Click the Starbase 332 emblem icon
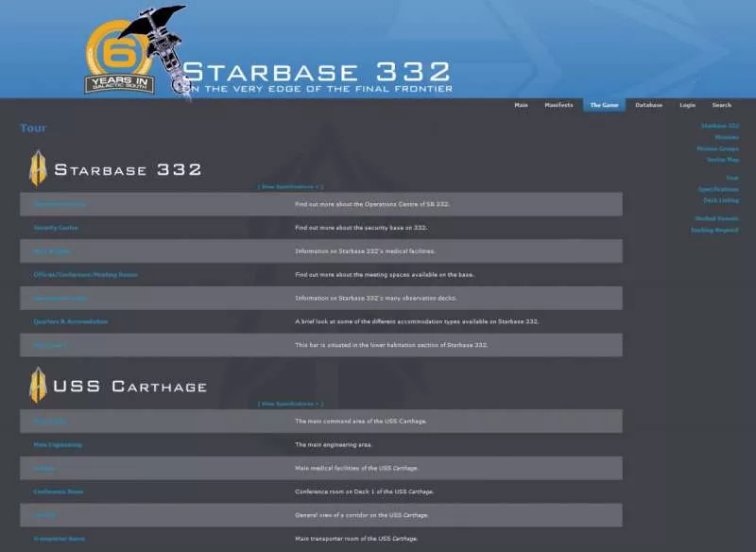Screen dimensions: 756x552 [x=34, y=168]
